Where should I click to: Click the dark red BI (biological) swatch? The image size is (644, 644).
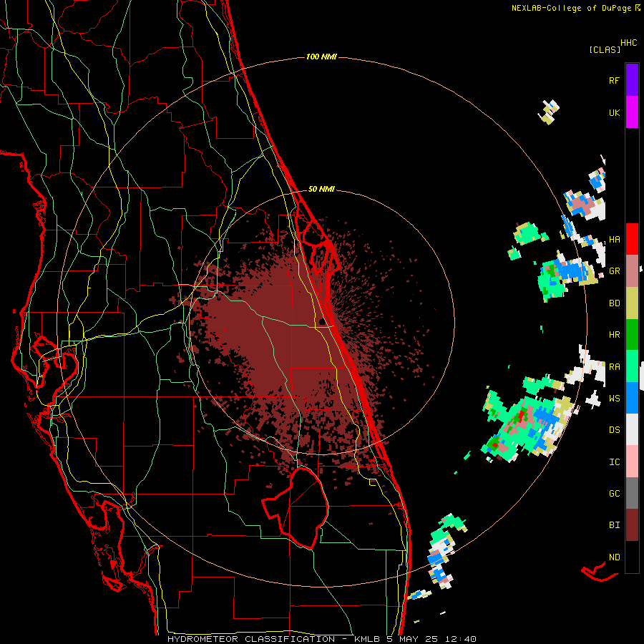click(632, 525)
